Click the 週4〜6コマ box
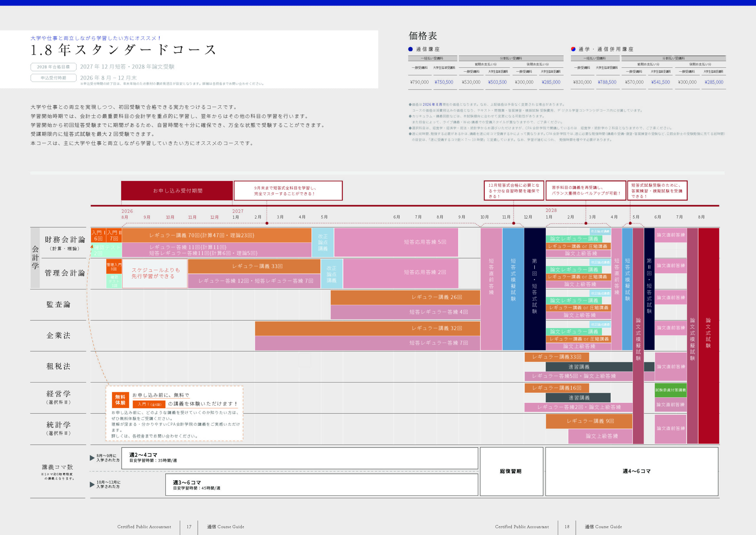756x535 pixels. pyautogui.click(x=632, y=471)
